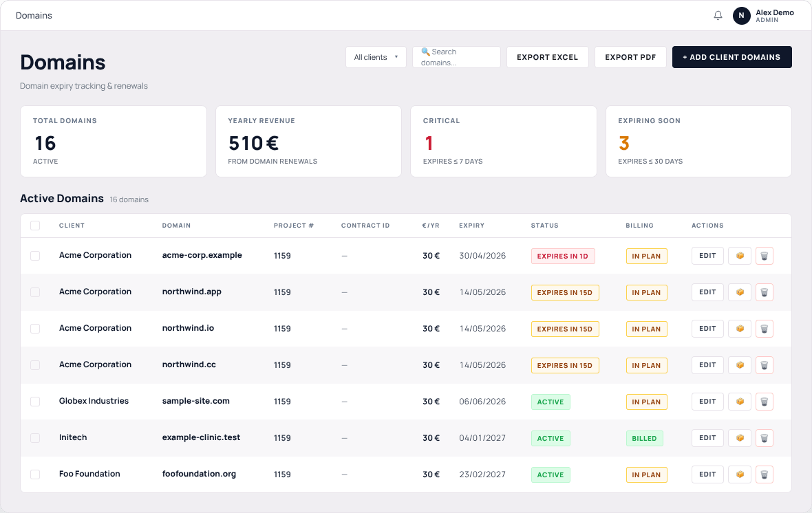
Task: Check the northwind.io row checkbox
Action: pyautogui.click(x=35, y=329)
